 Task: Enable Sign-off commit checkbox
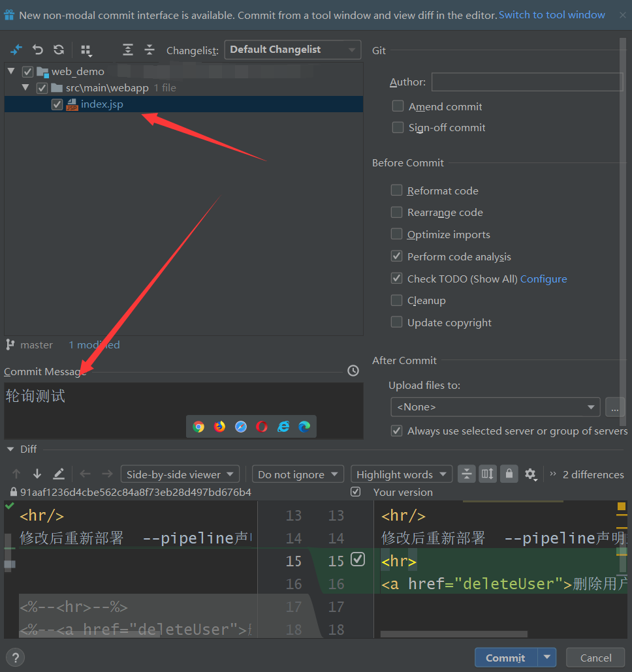coord(398,127)
